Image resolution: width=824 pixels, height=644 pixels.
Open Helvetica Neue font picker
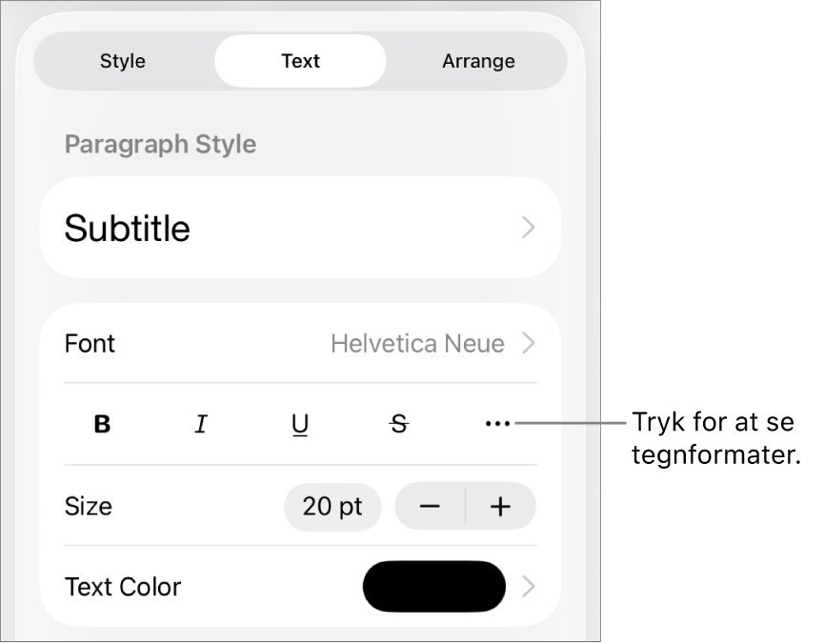pyautogui.click(x=417, y=344)
